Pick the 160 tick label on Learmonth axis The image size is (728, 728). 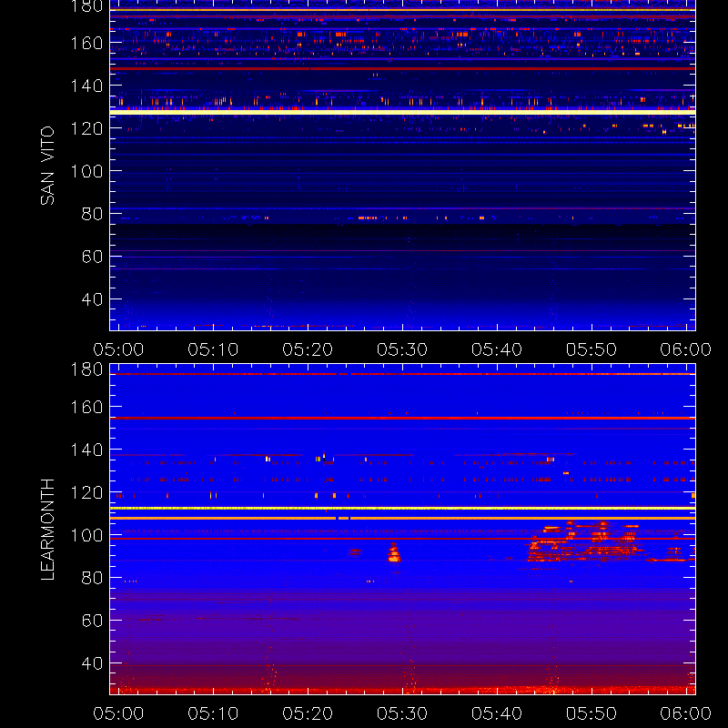[x=86, y=407]
